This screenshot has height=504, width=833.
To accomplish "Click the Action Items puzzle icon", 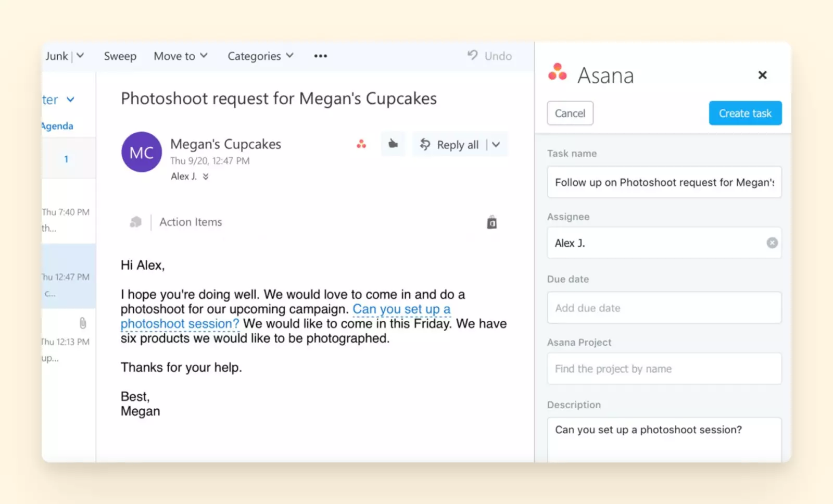I will [x=135, y=222].
